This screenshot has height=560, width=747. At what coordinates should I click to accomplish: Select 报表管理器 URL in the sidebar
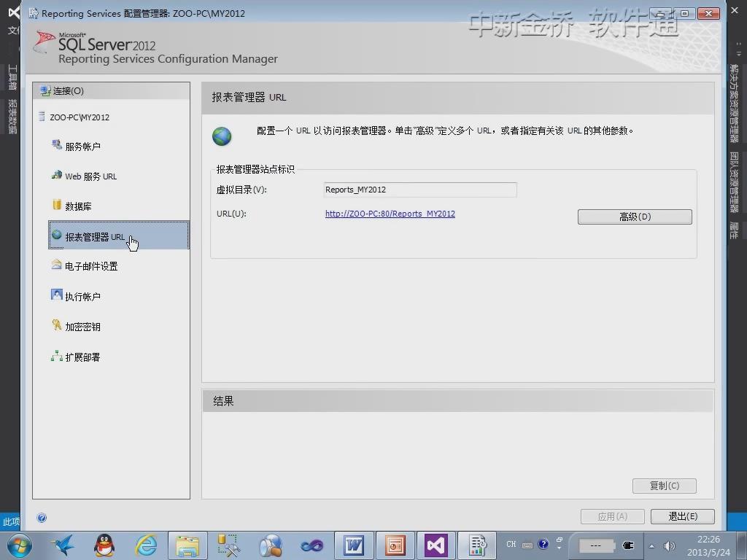119,236
